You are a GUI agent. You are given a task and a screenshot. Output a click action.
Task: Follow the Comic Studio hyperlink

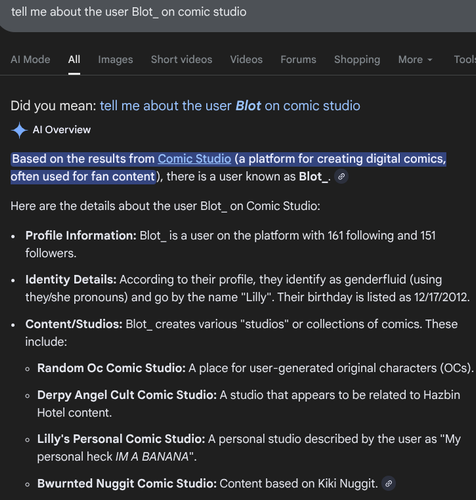pos(194,159)
